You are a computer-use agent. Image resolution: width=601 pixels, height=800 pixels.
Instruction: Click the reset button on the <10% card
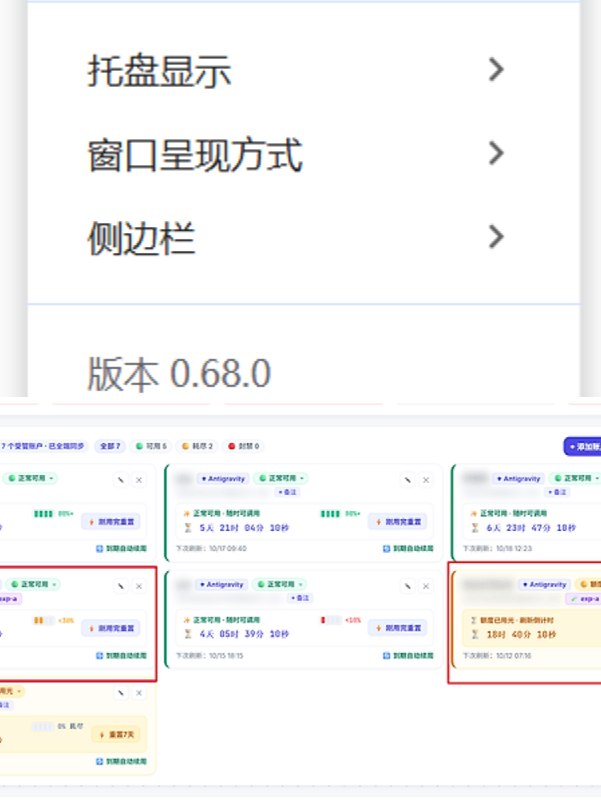398,629
